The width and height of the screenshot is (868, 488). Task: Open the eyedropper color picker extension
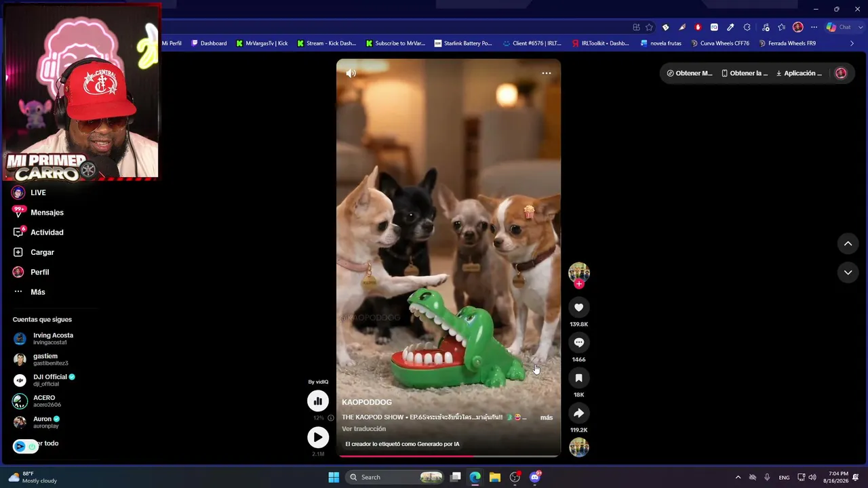(x=730, y=27)
